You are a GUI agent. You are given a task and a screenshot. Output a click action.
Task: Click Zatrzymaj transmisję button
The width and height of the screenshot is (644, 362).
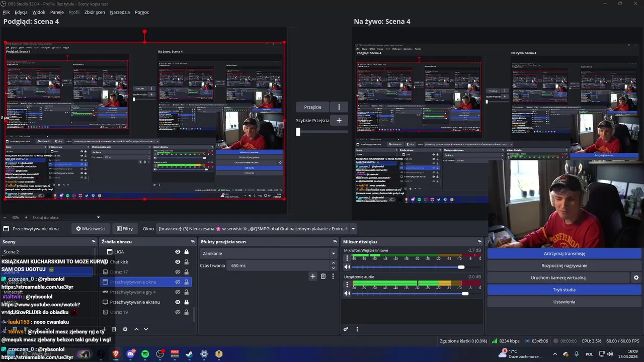pos(564,253)
